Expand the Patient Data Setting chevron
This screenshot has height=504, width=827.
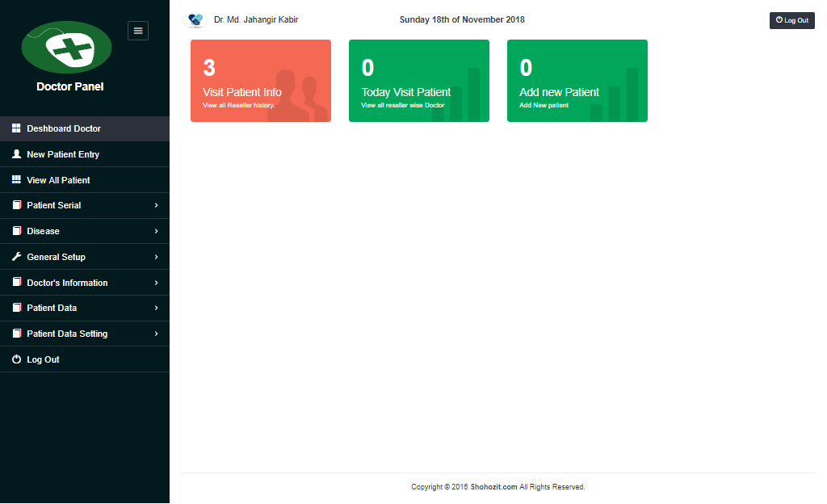click(x=156, y=334)
